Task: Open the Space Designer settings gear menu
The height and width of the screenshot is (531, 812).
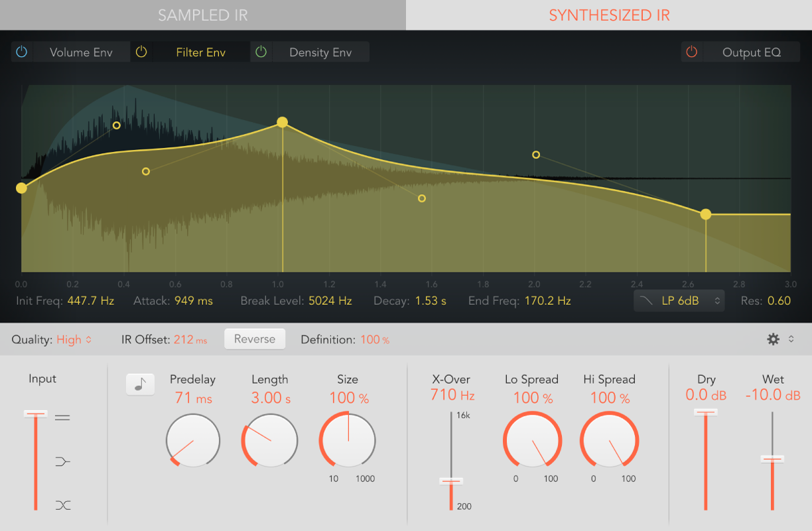Action: [773, 339]
